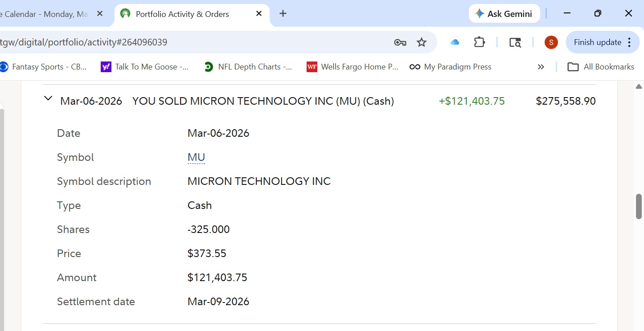Screen dimensions: 644x331
Task: Click the Ask Gemini button
Action: (504, 14)
